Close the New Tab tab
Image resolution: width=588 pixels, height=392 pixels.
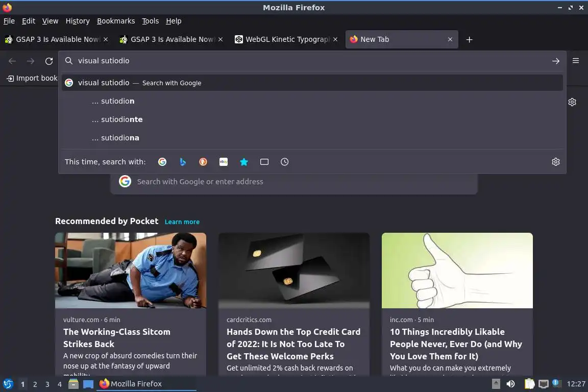(450, 39)
